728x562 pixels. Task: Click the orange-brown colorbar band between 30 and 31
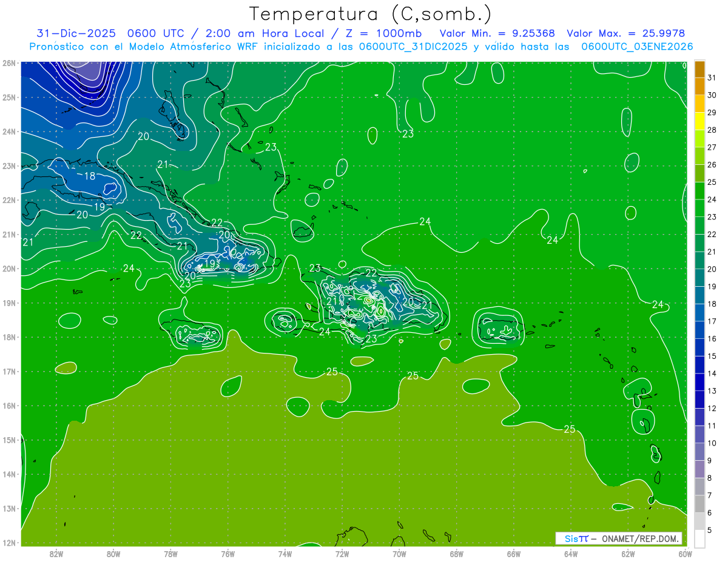click(x=699, y=87)
